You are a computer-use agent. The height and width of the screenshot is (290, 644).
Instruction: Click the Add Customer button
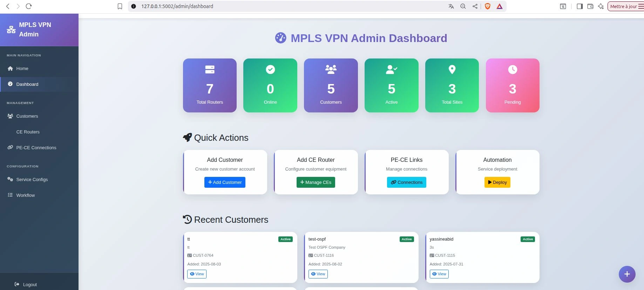point(225,182)
